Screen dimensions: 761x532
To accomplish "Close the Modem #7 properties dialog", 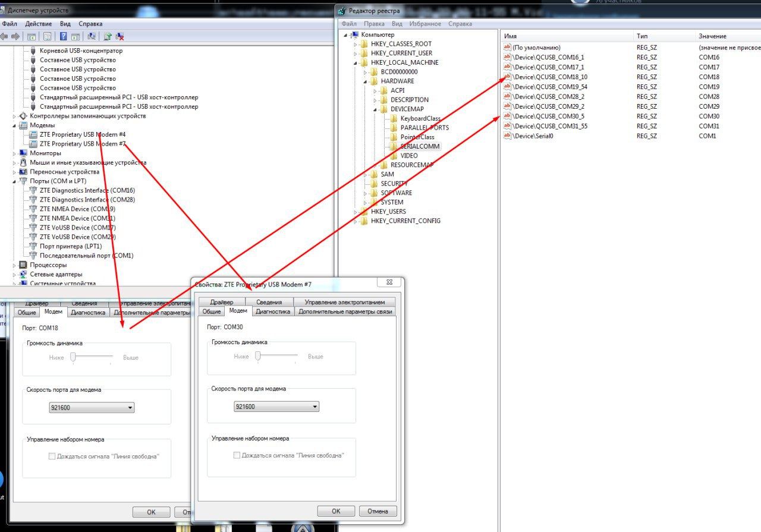I will (x=389, y=282).
